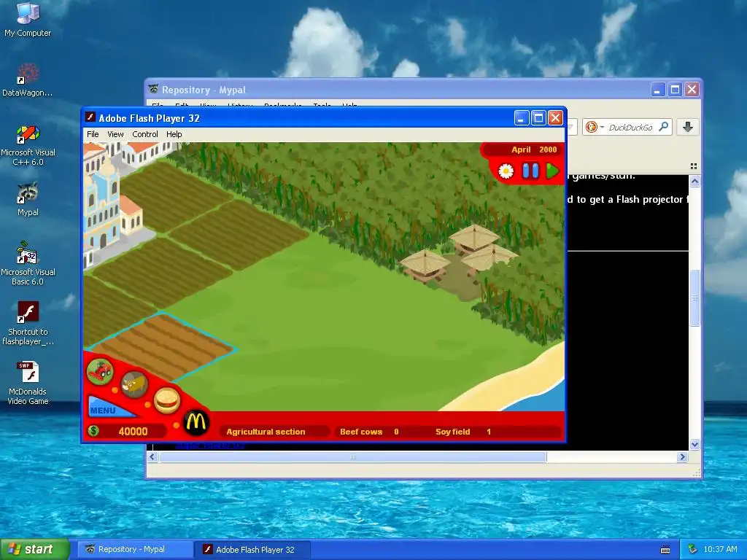Click the Mypal horizontal scrollbar left arrow
Viewport: 747px width, 560px height.
click(152, 456)
